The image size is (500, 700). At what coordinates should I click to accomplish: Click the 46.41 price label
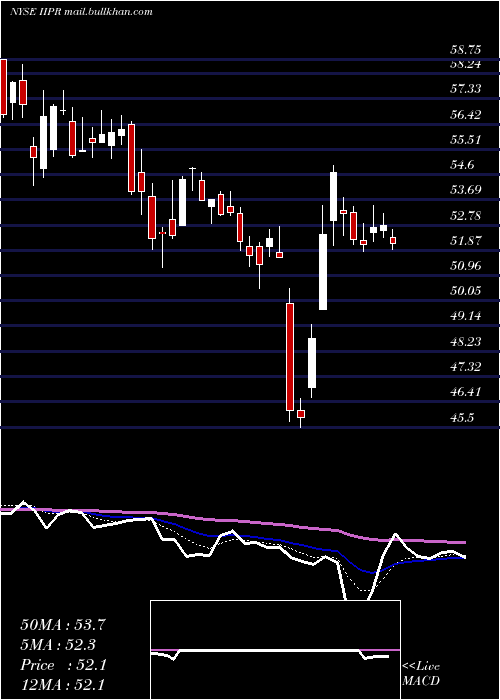pos(466,392)
